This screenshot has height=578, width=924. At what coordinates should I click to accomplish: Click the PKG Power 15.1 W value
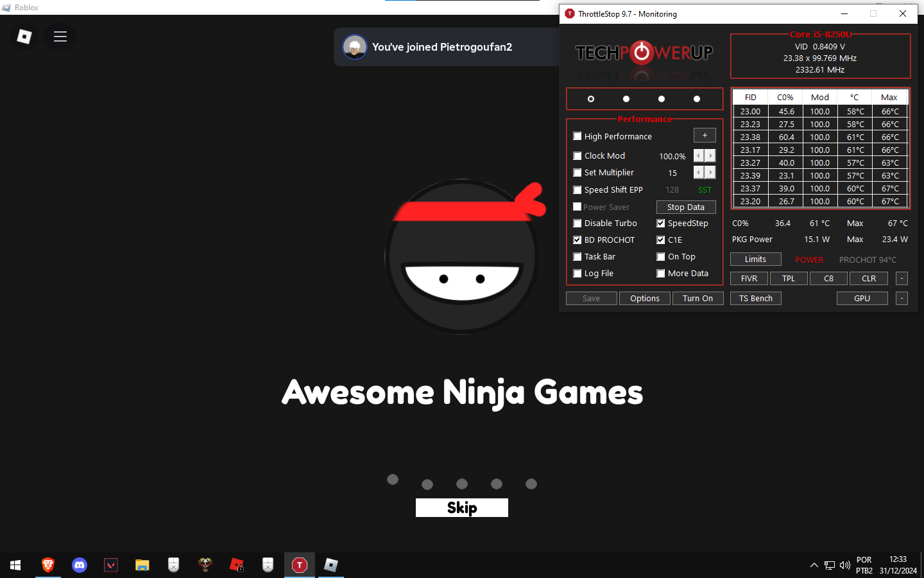coord(817,239)
